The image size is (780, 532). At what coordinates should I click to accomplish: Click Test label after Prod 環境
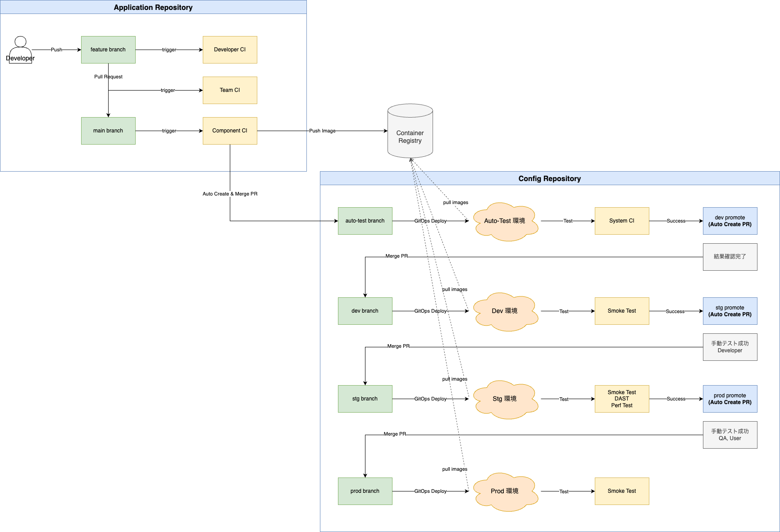point(564,491)
